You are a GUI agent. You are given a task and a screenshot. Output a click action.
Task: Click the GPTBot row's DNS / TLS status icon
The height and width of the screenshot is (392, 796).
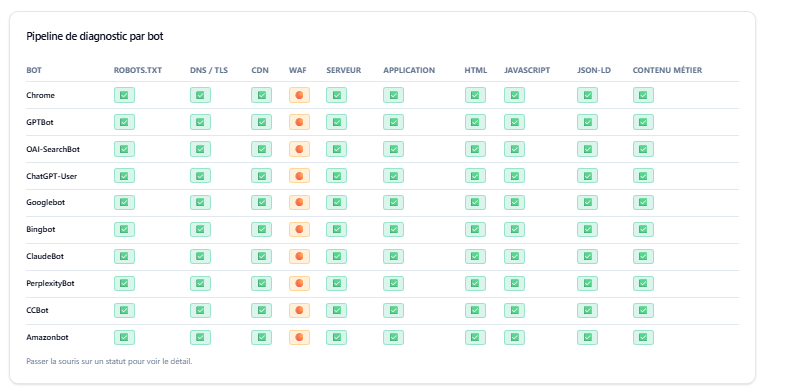[201, 122]
